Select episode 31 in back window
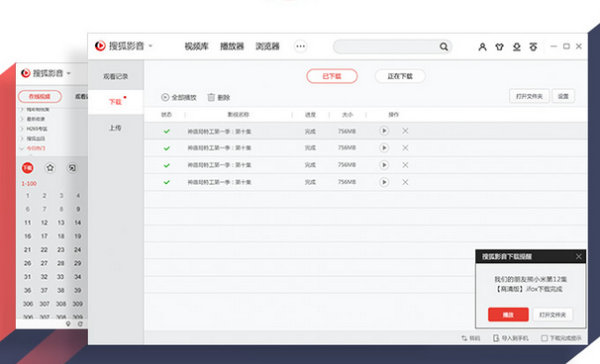This screenshot has width=600, height=364. coord(28,277)
